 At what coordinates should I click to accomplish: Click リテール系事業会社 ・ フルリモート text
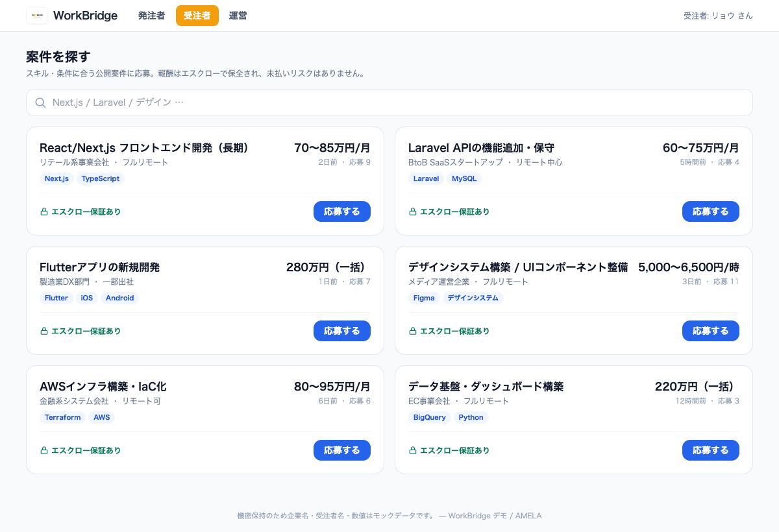pyautogui.click(x=104, y=162)
